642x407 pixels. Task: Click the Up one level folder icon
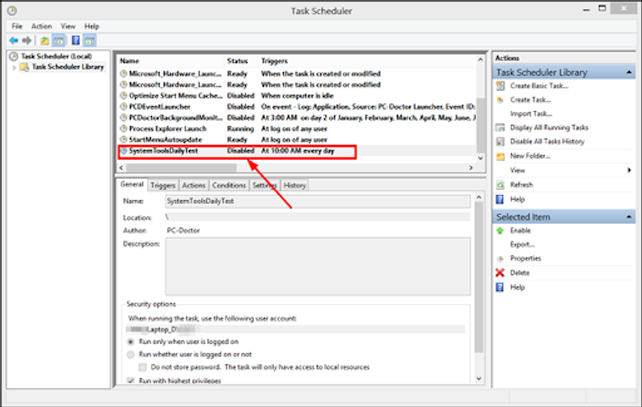[45, 41]
